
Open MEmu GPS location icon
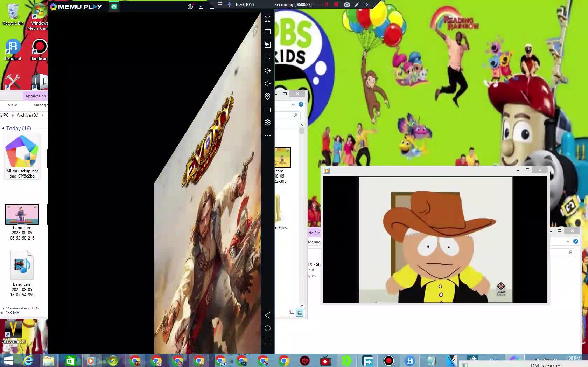point(267,96)
